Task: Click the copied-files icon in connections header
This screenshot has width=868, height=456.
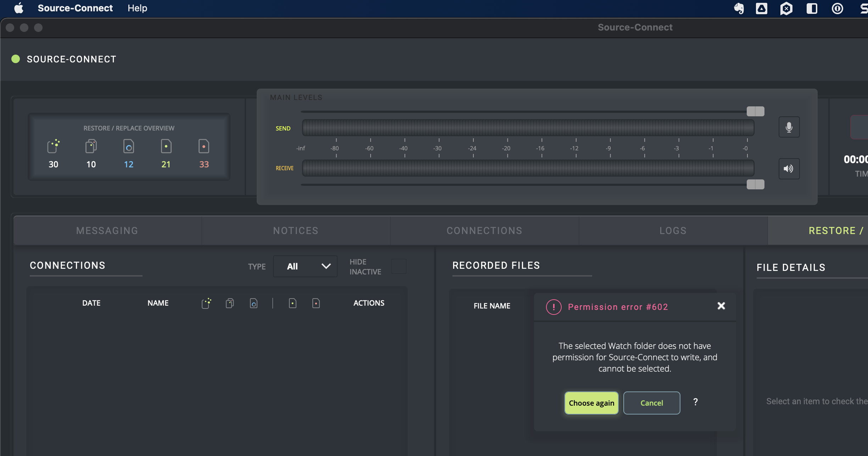Action: click(230, 303)
